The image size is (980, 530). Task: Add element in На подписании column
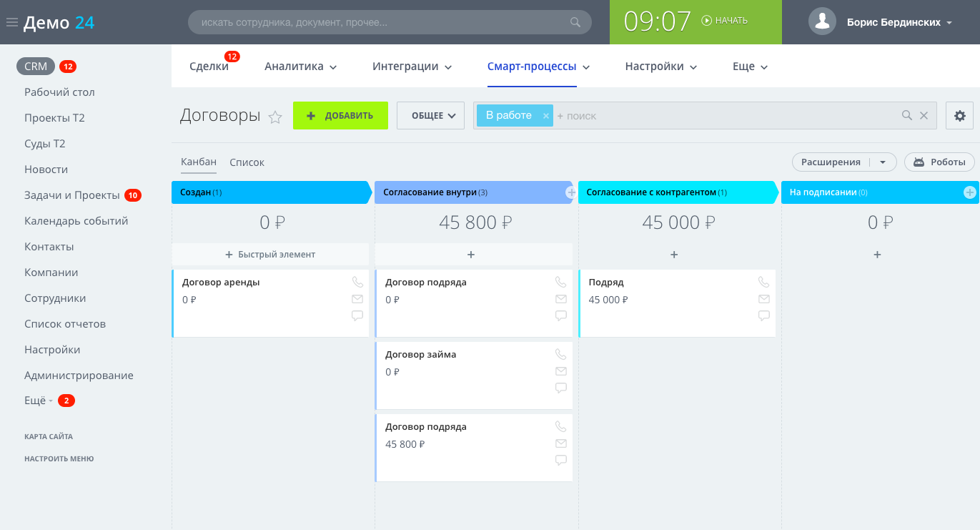877,255
